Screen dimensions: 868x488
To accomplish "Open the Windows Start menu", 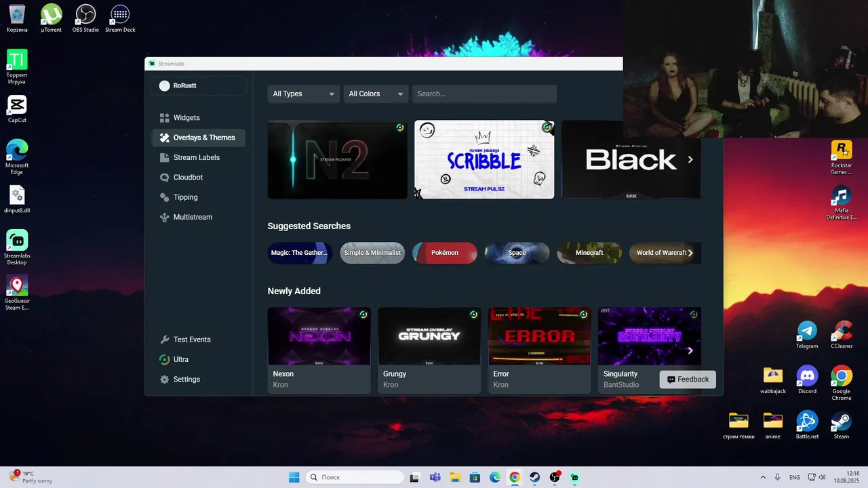I will 294,477.
